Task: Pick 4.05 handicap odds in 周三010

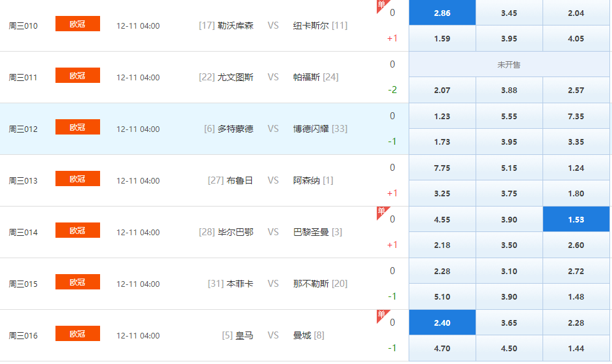Action: (x=576, y=39)
